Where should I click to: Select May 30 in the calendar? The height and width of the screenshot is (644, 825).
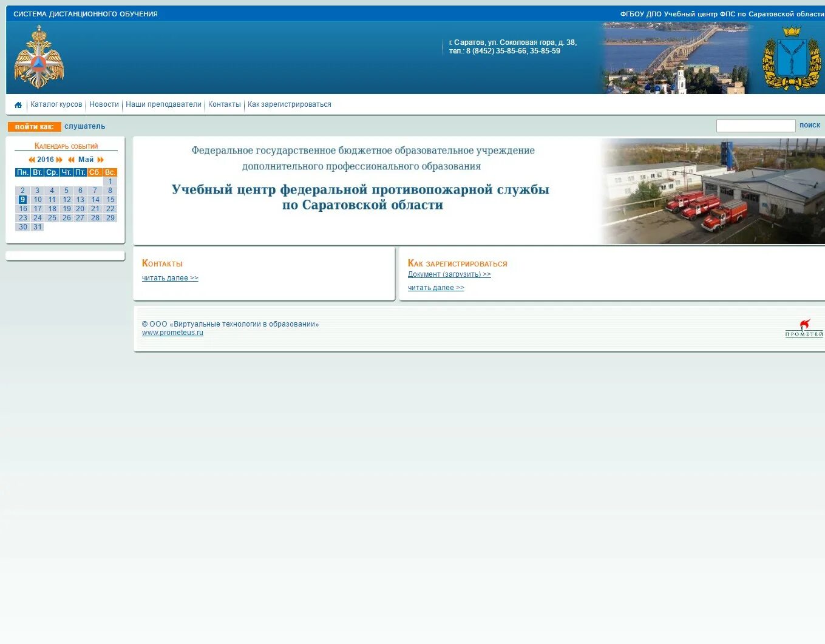coord(23,227)
